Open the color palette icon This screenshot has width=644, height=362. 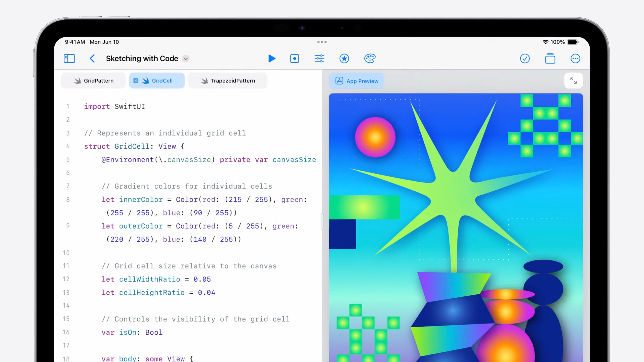370,59
